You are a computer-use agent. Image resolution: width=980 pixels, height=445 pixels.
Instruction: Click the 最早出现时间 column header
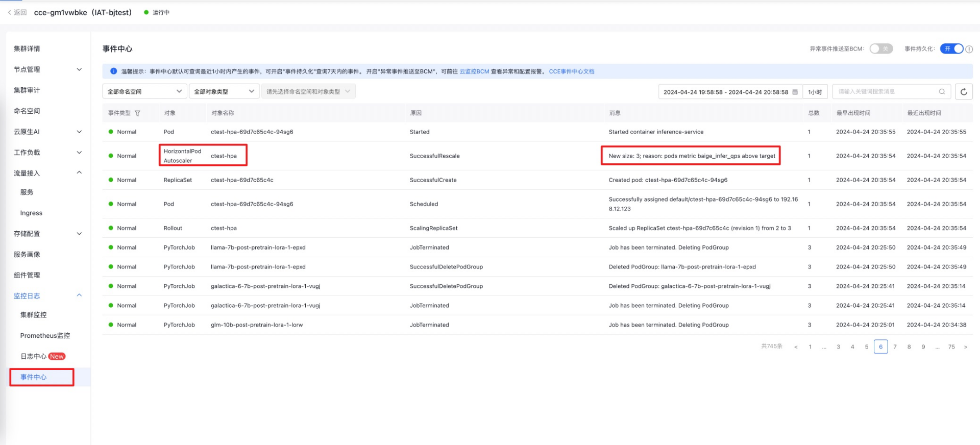coord(853,113)
